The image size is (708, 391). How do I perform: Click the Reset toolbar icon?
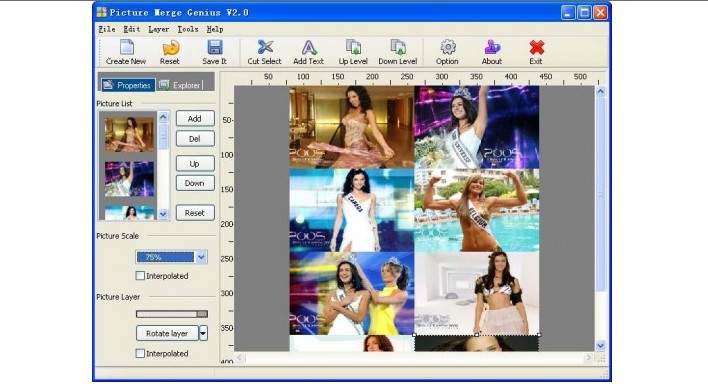170,47
